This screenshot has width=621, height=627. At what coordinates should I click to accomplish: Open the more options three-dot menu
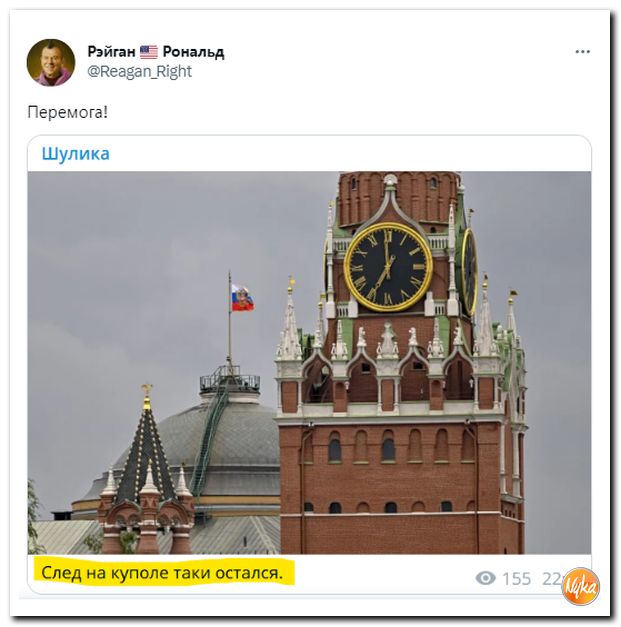(582, 52)
